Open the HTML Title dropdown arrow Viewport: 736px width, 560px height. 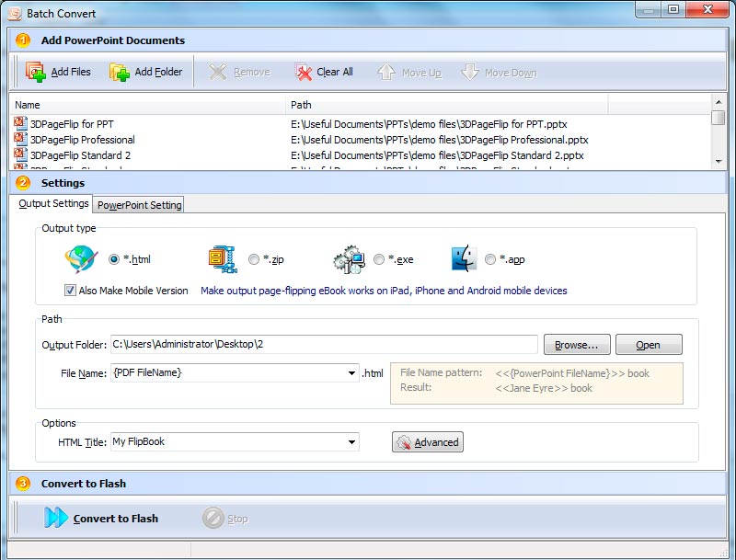[351, 441]
